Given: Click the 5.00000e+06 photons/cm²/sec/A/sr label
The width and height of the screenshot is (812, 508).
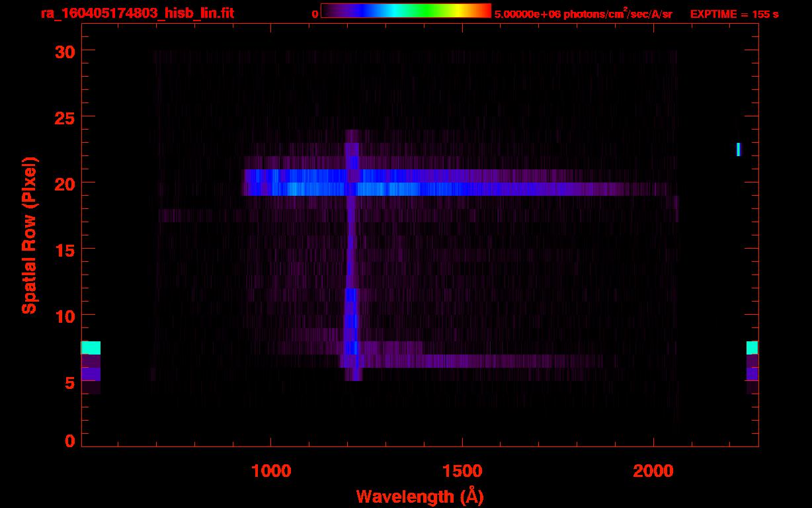Looking at the screenshot, I should pos(583,14).
